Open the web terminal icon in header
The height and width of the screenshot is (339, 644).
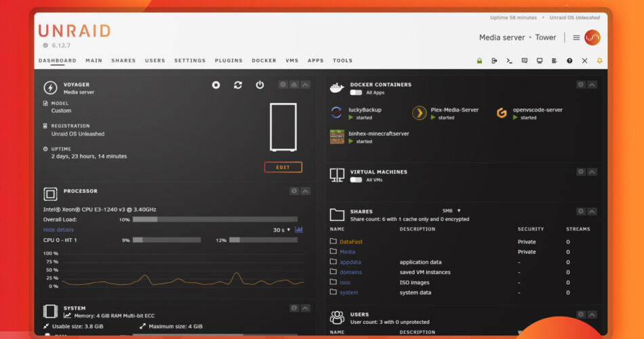[x=509, y=60]
